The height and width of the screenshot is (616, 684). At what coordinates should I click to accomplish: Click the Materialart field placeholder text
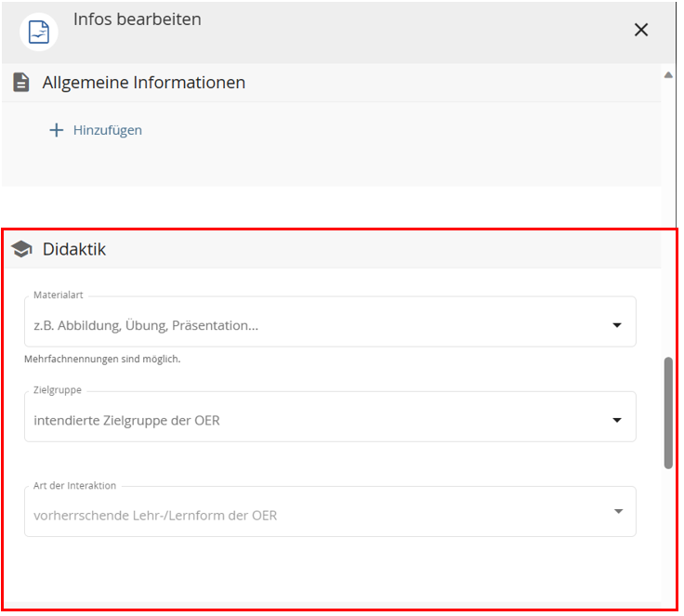(146, 325)
